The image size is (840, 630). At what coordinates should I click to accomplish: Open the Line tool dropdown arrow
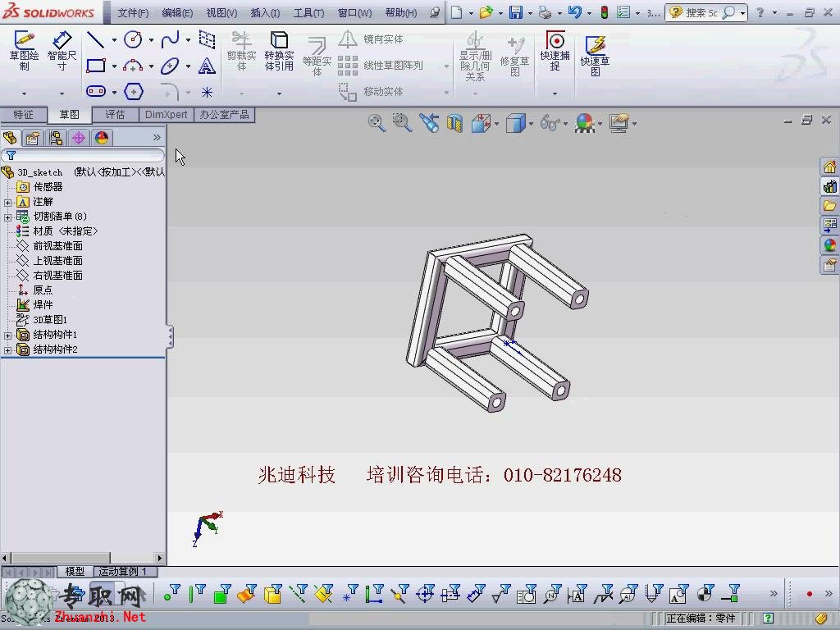click(x=114, y=39)
